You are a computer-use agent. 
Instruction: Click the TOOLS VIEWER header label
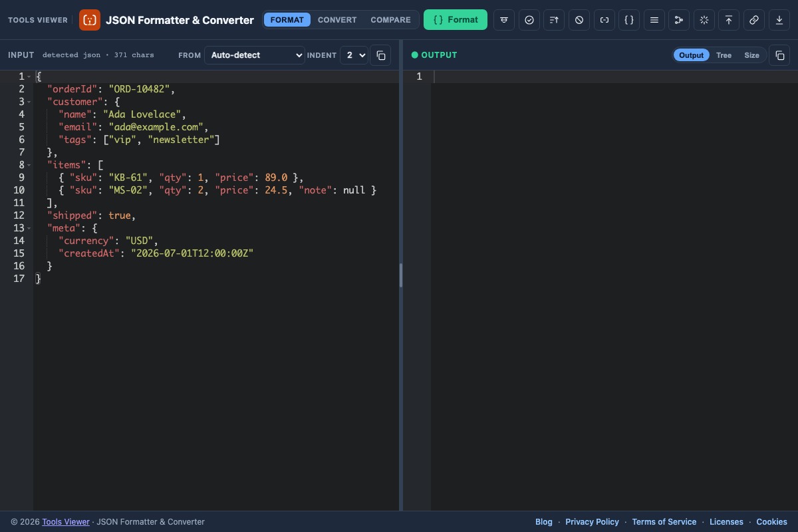38,20
